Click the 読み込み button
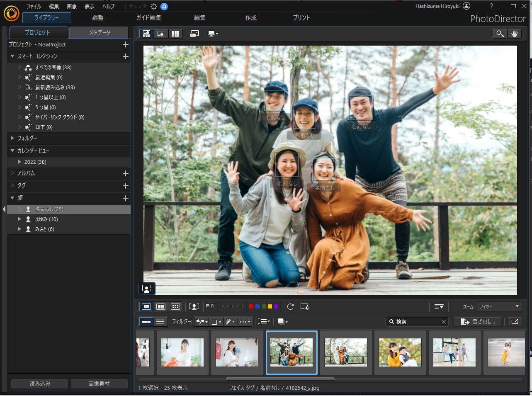Viewport: 532px width, 396px height. [x=40, y=384]
